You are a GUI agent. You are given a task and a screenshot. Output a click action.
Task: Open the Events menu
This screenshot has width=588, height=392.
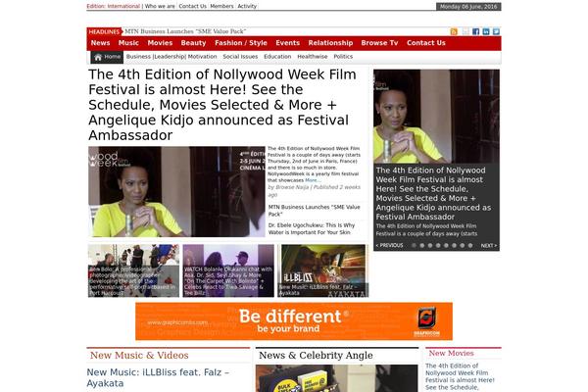coord(287,43)
